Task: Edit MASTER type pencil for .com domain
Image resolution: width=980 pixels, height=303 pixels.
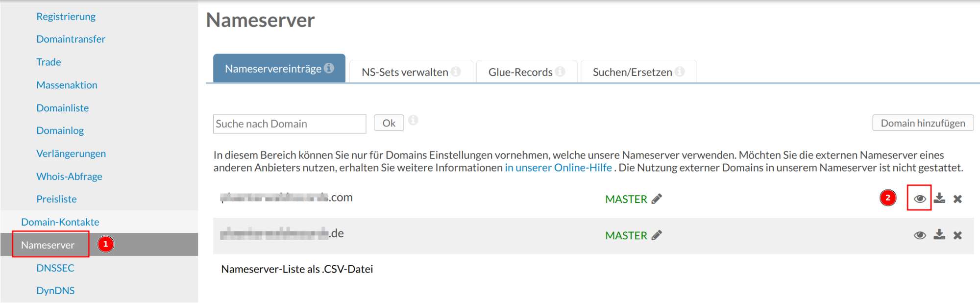Action: coord(657,199)
